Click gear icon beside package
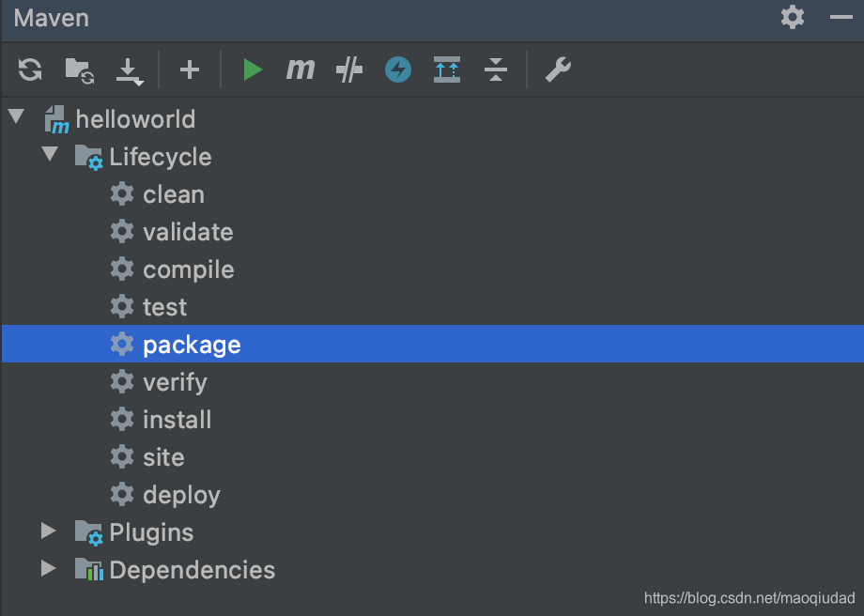Image resolution: width=864 pixels, height=616 pixels. point(122,344)
